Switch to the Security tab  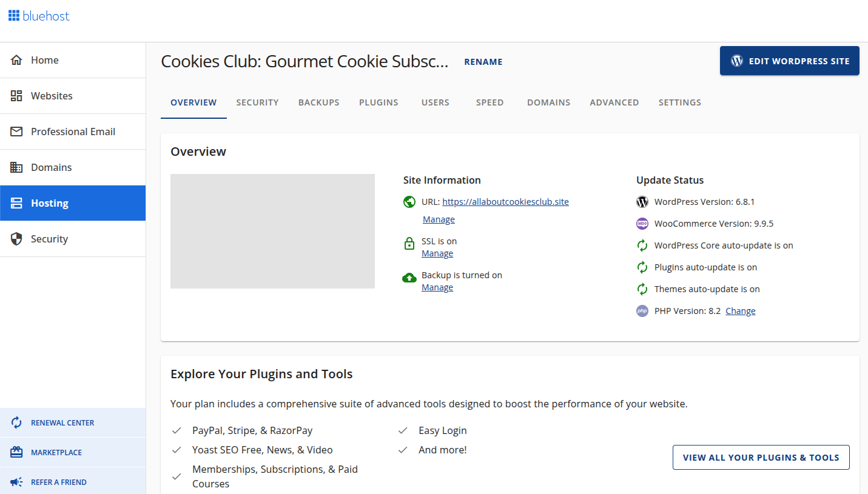click(257, 102)
